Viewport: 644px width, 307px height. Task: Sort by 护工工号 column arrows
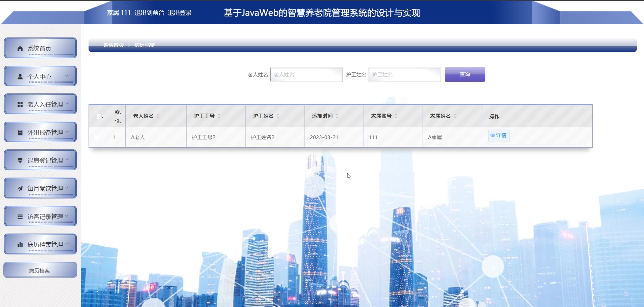pos(219,116)
